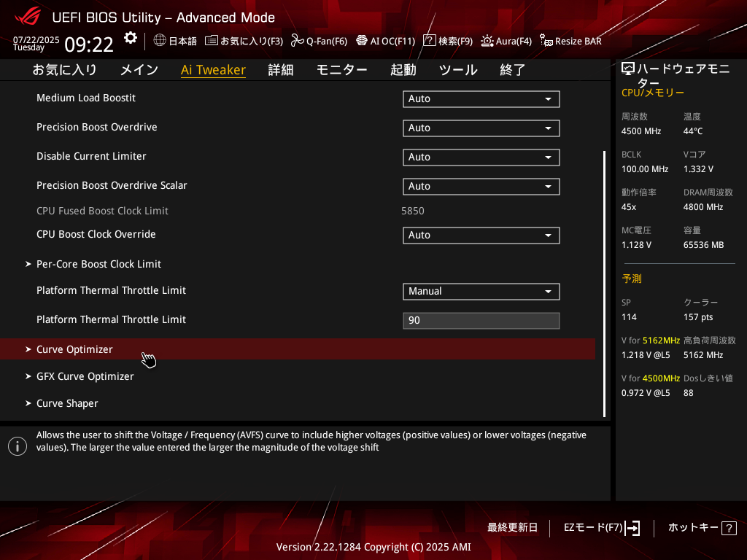
Task: Click BCLK 100.00 MHz reading
Action: [645, 169]
